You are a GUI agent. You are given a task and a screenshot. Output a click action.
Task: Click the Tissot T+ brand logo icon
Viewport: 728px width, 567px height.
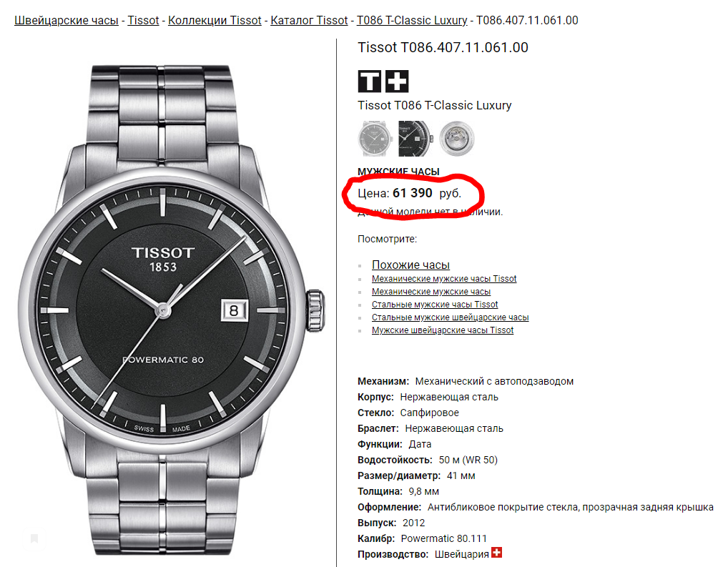pyautogui.click(x=383, y=82)
